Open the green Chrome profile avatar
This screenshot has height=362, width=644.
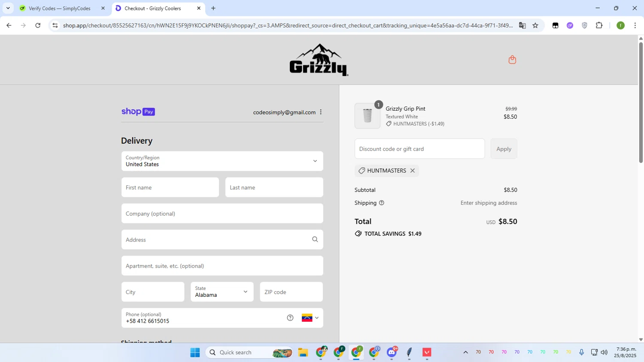point(620,25)
